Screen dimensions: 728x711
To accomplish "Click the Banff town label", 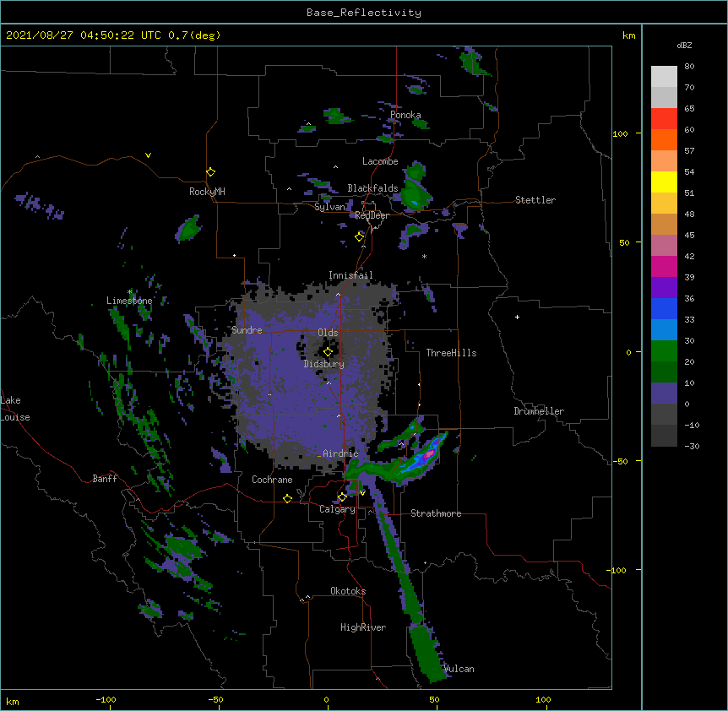I will click(105, 479).
